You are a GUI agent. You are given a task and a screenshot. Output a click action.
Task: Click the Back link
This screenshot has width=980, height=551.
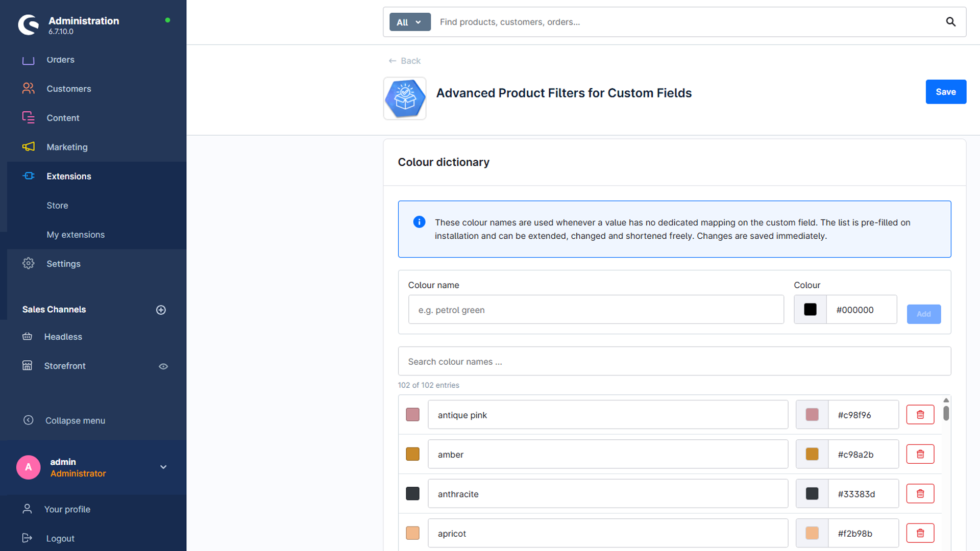click(x=405, y=61)
